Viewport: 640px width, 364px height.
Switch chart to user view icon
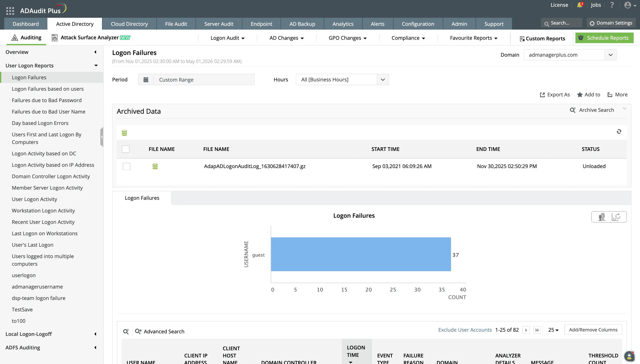click(x=602, y=217)
